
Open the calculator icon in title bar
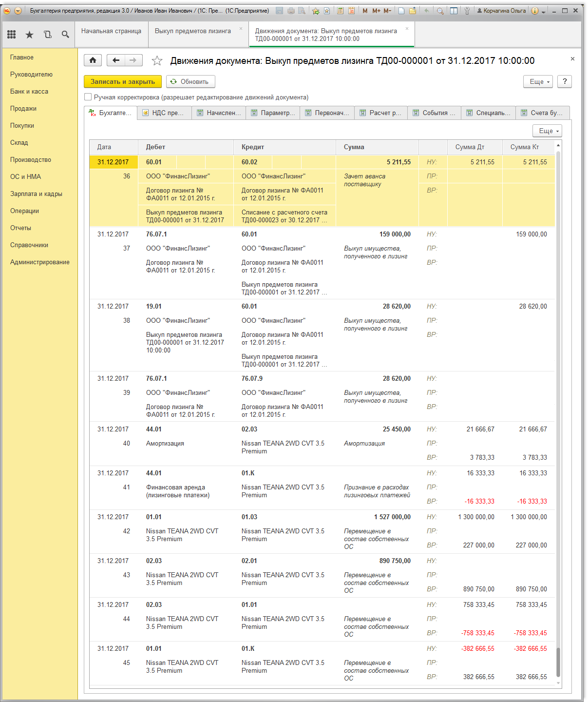click(x=340, y=11)
